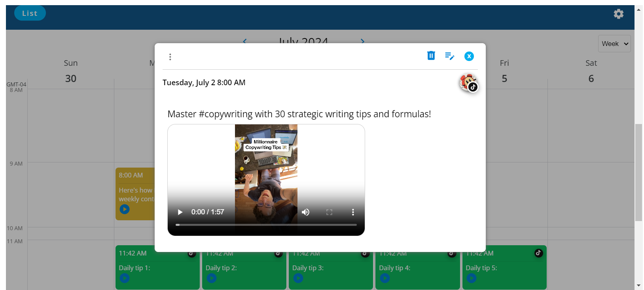The image size is (644, 290).
Task: Close the post preview popup
Action: click(x=469, y=56)
